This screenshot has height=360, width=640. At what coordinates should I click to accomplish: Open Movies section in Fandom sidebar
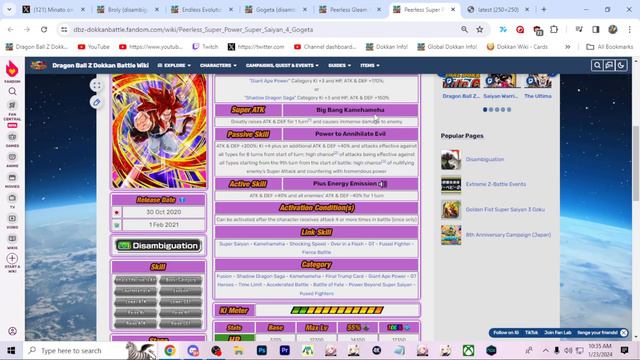coord(12,180)
